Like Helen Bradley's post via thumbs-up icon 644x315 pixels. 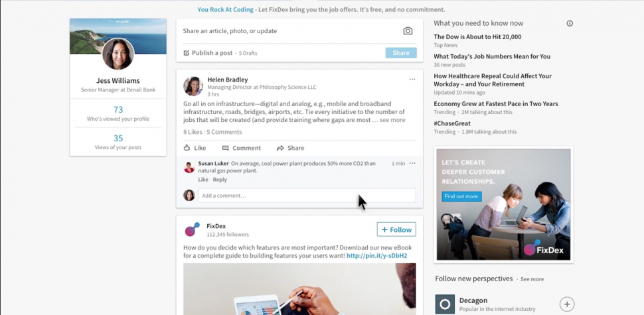click(x=187, y=148)
